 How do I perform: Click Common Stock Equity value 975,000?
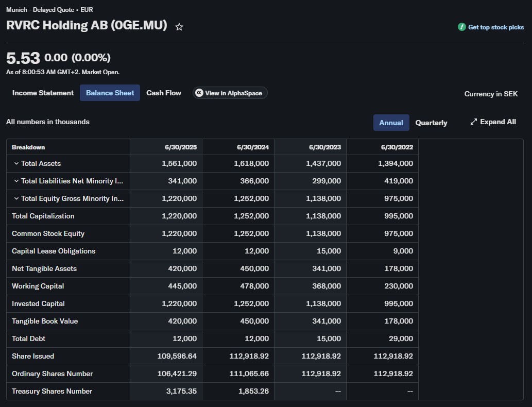coord(399,233)
